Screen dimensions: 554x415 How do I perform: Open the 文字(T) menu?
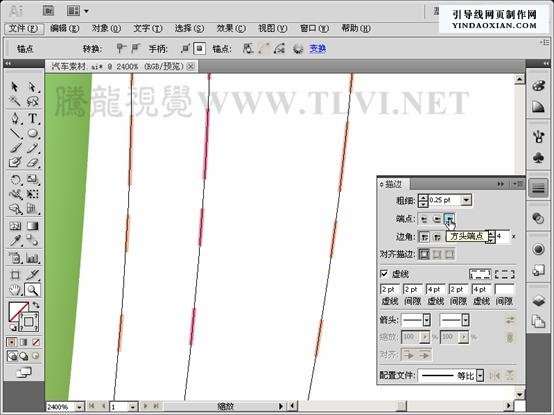coord(148,29)
